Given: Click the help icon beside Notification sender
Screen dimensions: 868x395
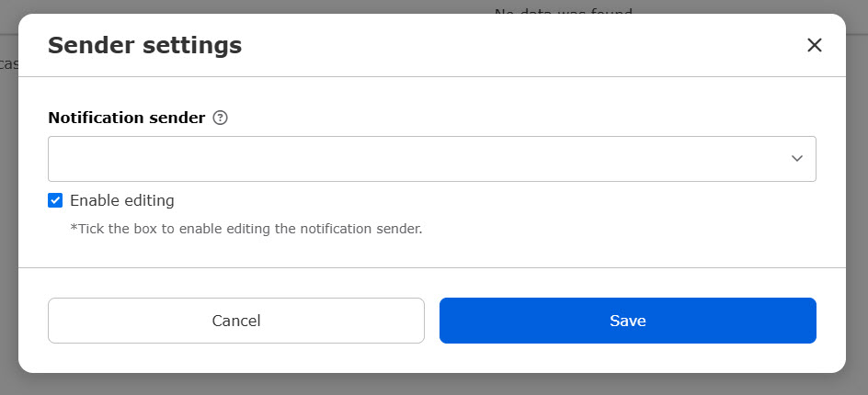Looking at the screenshot, I should tap(220, 118).
